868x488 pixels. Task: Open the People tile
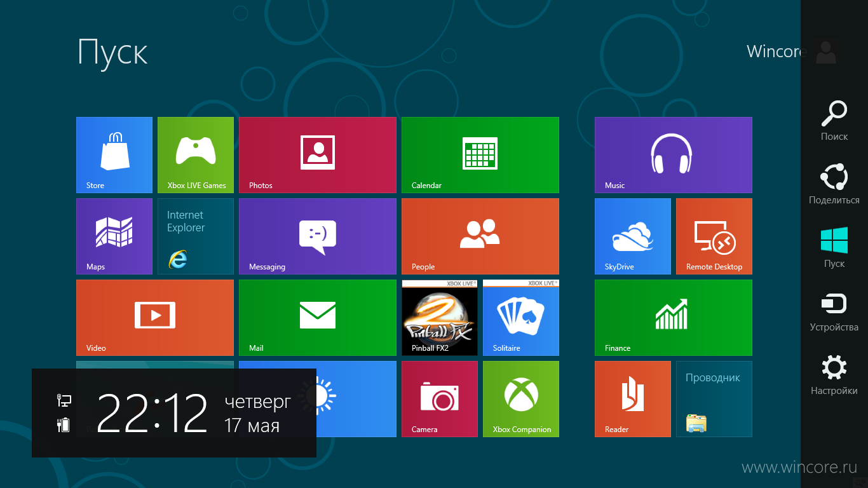[x=480, y=236]
